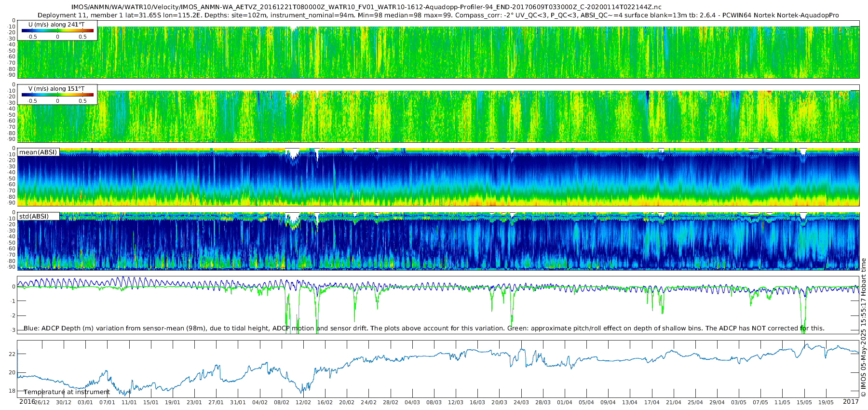This screenshot has width=868, height=410.
Task: Click the mean(ABSI) panel label
Action: tap(38, 152)
